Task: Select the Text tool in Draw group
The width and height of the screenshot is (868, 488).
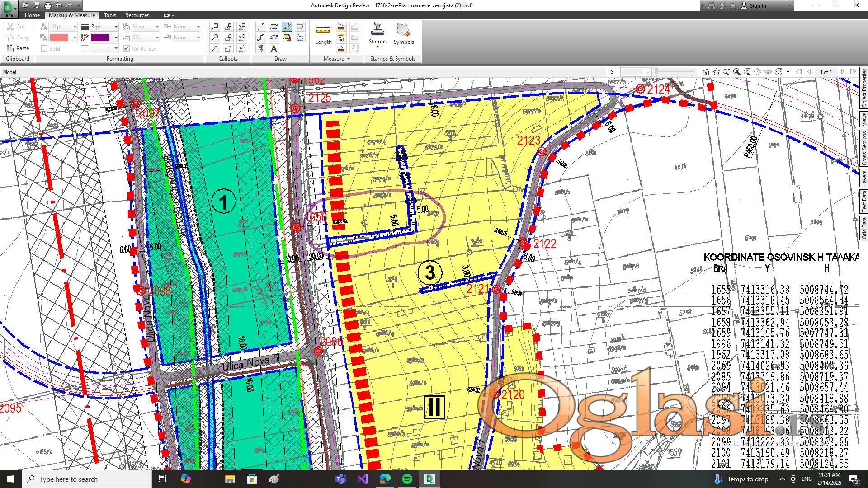Action: [x=274, y=48]
